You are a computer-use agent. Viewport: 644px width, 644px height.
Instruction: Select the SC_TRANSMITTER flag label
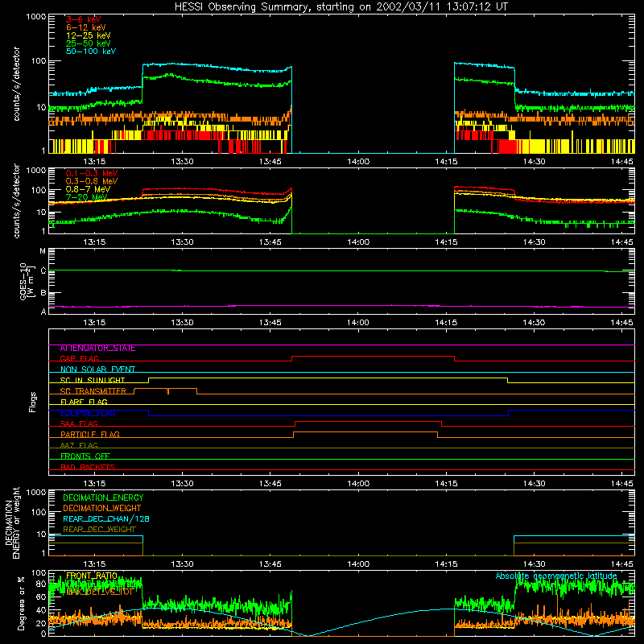pyautogui.click(x=93, y=391)
